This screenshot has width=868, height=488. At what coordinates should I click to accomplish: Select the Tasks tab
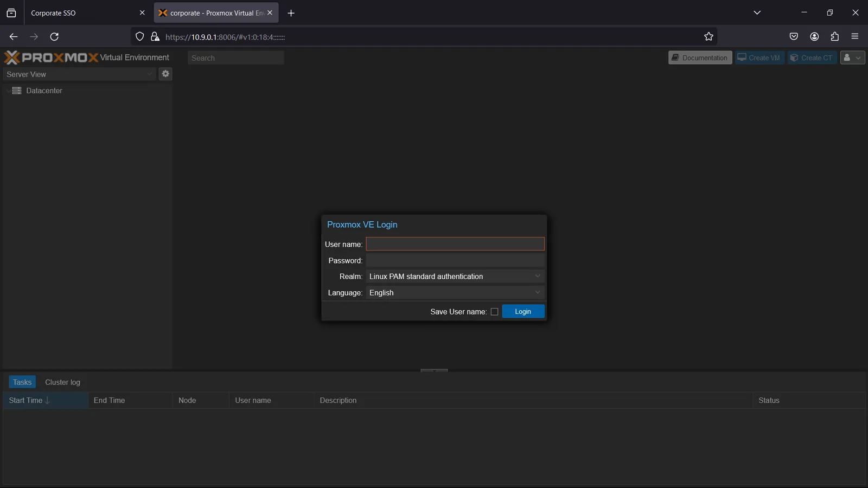(x=22, y=382)
